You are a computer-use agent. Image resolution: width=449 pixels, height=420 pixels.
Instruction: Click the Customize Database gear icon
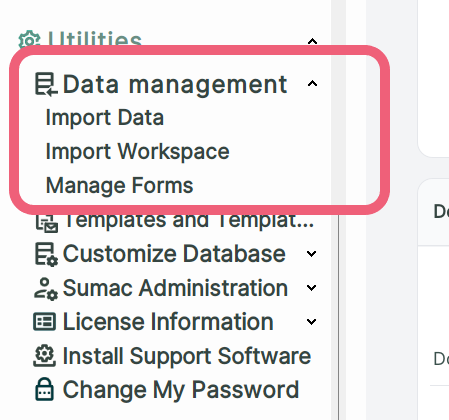coord(46,254)
